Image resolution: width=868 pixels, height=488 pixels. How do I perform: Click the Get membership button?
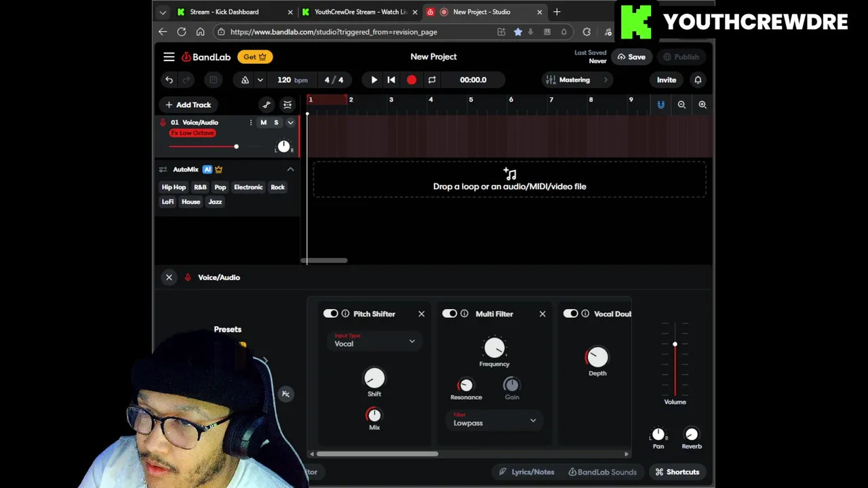tap(255, 57)
